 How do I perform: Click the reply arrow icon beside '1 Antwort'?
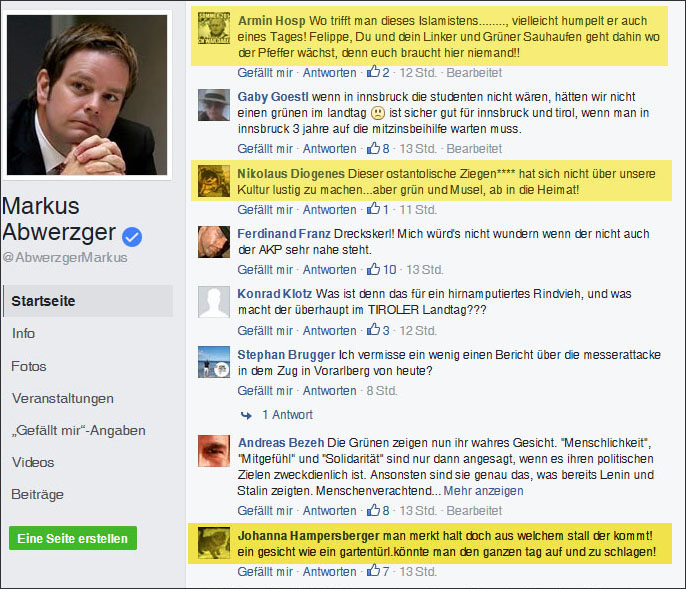pos(246,415)
